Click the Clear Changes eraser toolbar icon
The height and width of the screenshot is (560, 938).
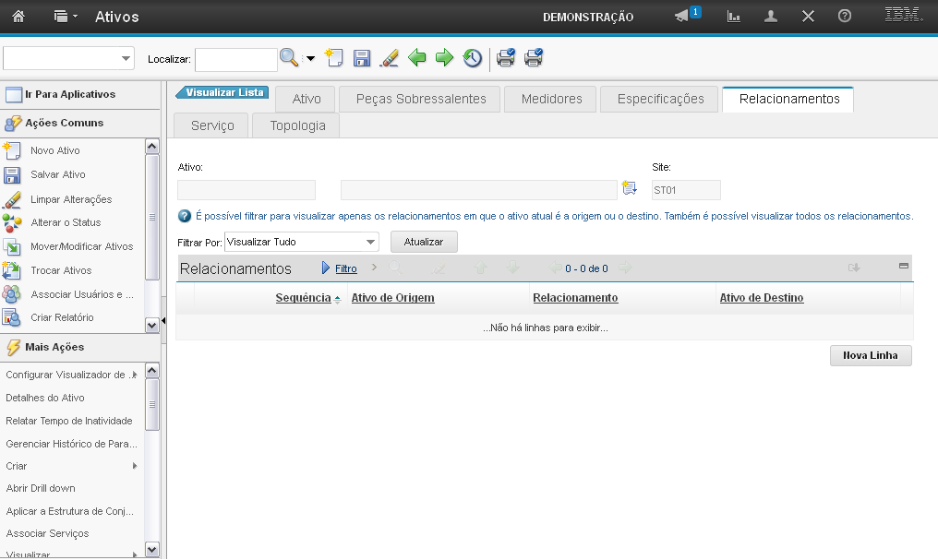coord(389,59)
